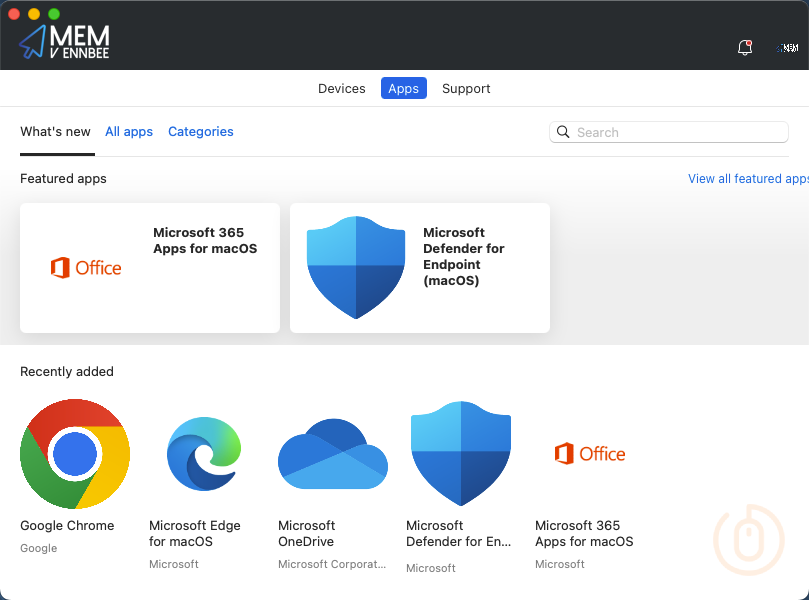809x600 pixels.
Task: Click the magnifier icon in the search box
Action: [563, 132]
